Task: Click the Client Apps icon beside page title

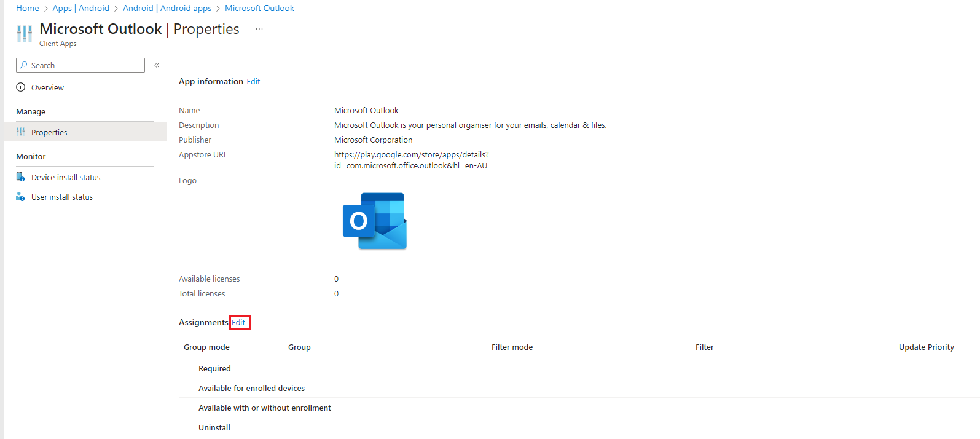Action: [25, 33]
